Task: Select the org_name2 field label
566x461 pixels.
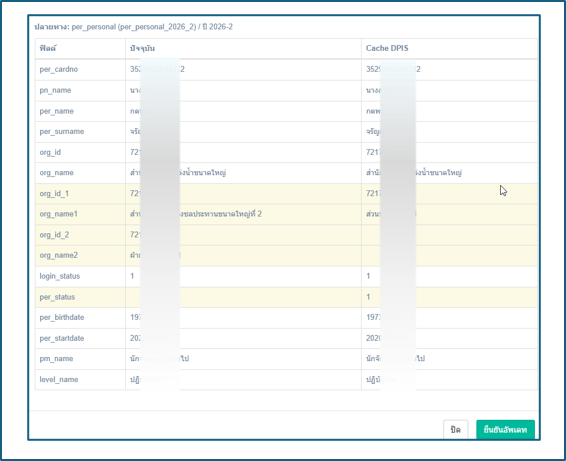Action: 58,255
